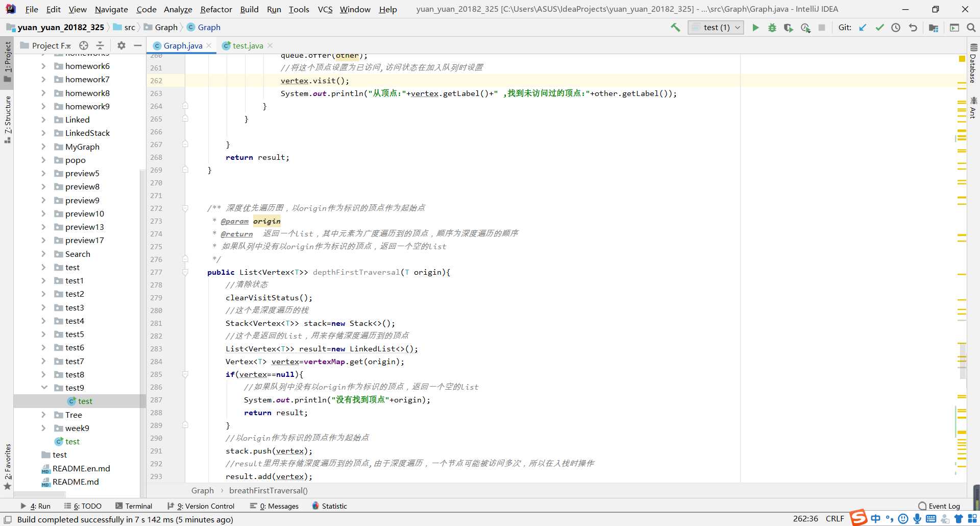Open Version Control panel
Image resolution: width=980 pixels, height=526 pixels.
pyautogui.click(x=201, y=506)
